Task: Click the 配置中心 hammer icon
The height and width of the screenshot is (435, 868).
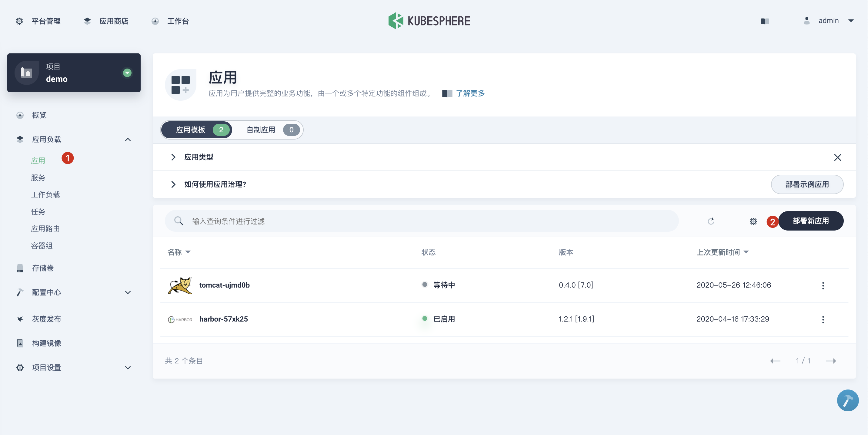Action: tap(20, 292)
